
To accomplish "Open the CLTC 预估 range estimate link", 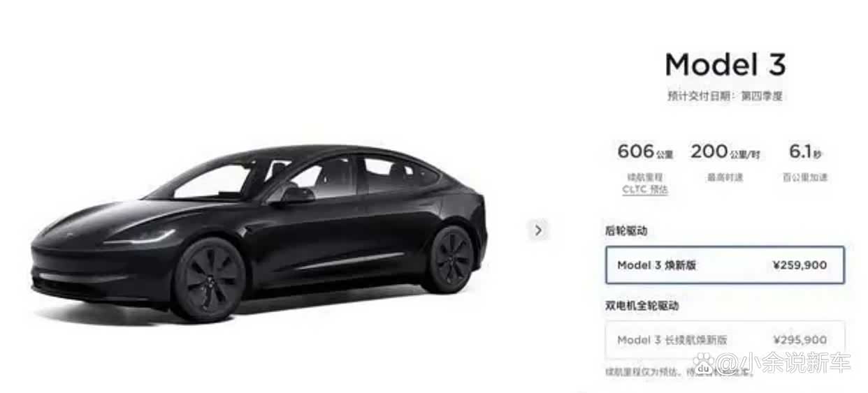I will tap(645, 189).
